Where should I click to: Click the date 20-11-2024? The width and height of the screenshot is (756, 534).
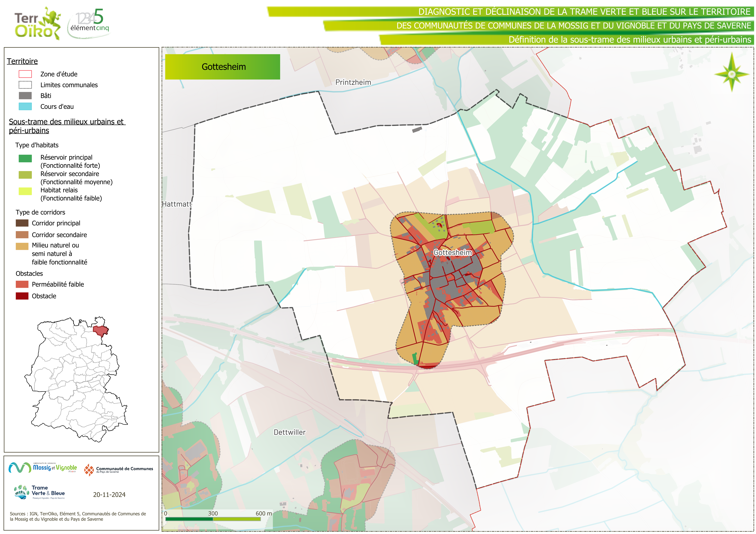pos(109,495)
